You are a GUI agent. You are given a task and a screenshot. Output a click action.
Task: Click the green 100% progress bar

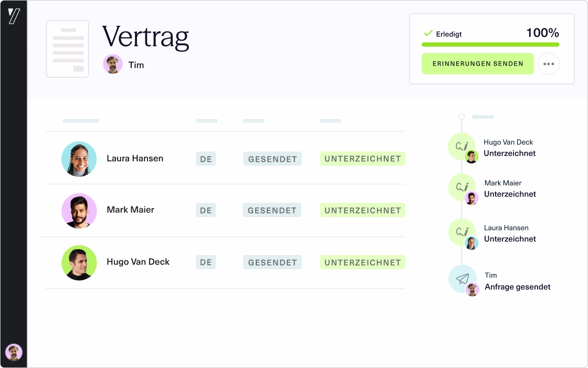pos(490,45)
